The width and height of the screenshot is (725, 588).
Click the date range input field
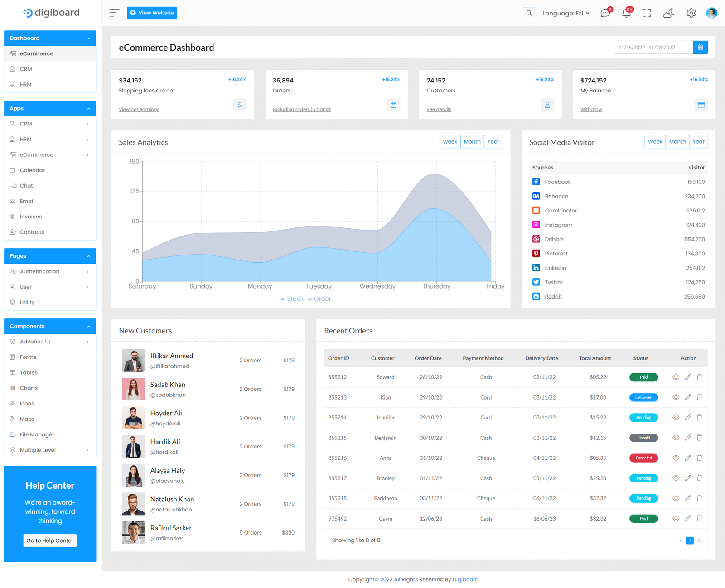click(x=652, y=48)
